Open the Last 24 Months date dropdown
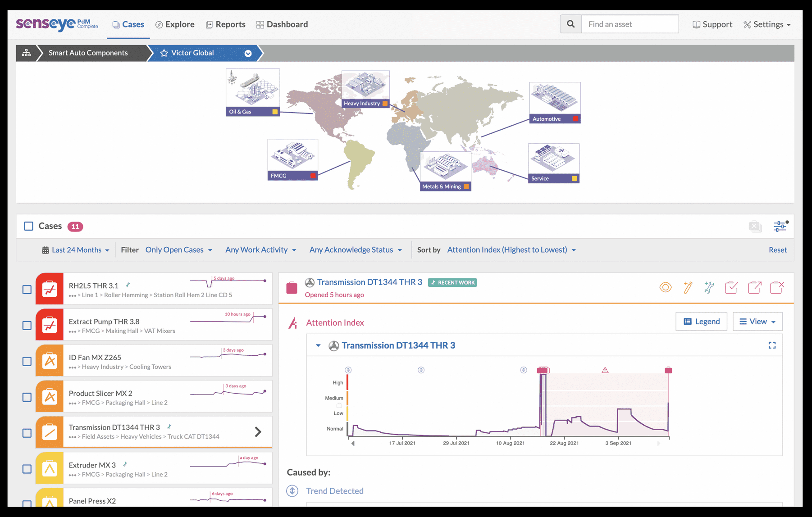The width and height of the screenshot is (812, 517). (76, 250)
